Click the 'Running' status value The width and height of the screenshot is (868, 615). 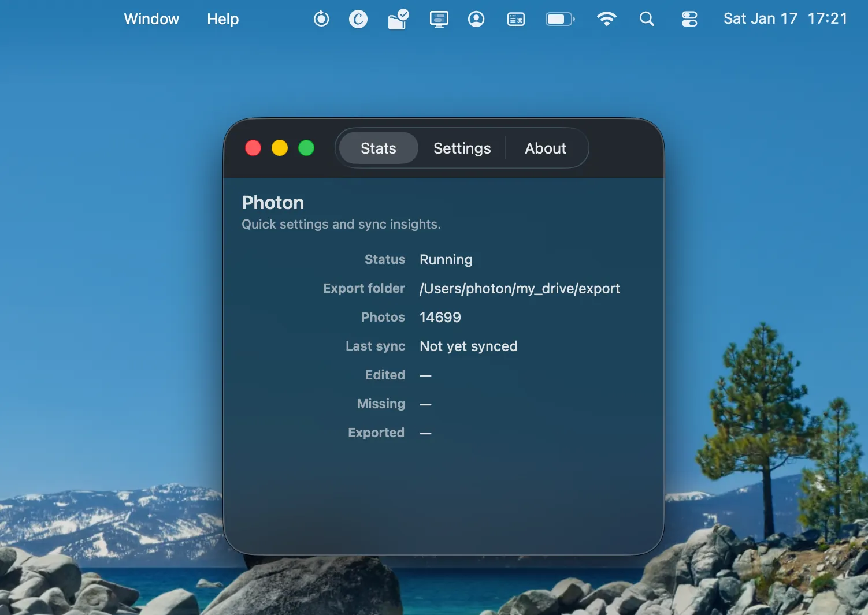[446, 259]
